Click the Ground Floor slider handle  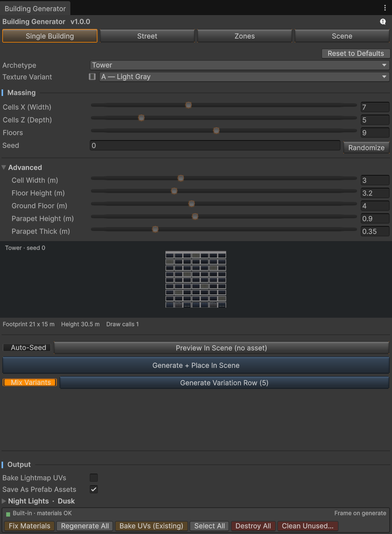(x=191, y=204)
